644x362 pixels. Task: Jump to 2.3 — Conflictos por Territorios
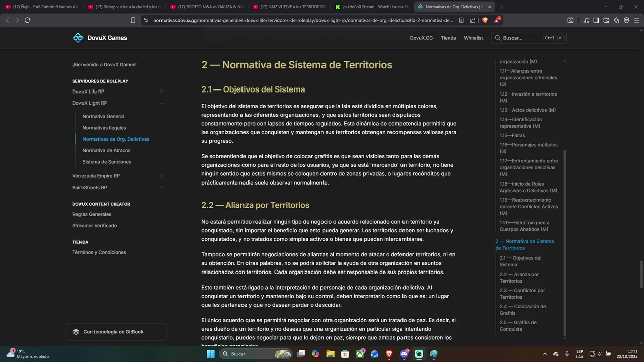coord(522,294)
